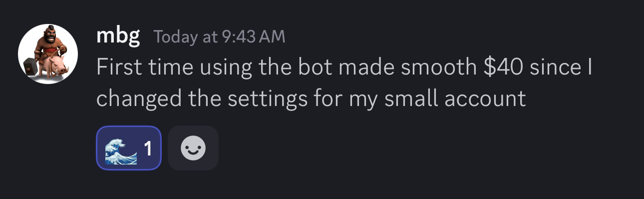Click the Today at 9:43 AM timestamp
The height and width of the screenshot is (199, 644).
(x=219, y=37)
